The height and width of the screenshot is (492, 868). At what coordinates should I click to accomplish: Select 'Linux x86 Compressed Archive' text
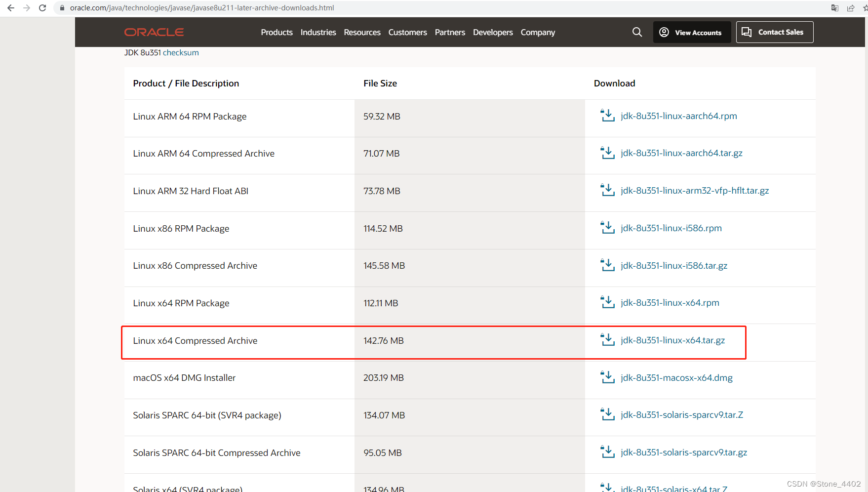pos(195,266)
